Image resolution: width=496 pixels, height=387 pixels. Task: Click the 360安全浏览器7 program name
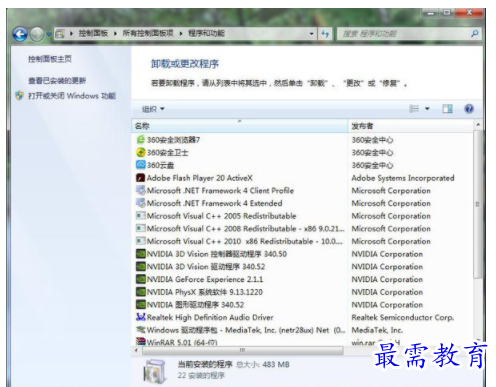(x=173, y=140)
